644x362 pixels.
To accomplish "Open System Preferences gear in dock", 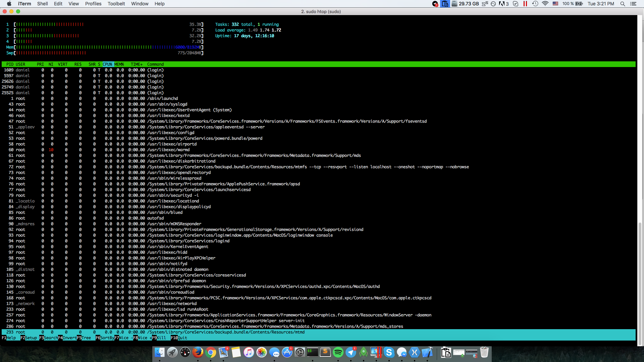I will click(x=300, y=352).
